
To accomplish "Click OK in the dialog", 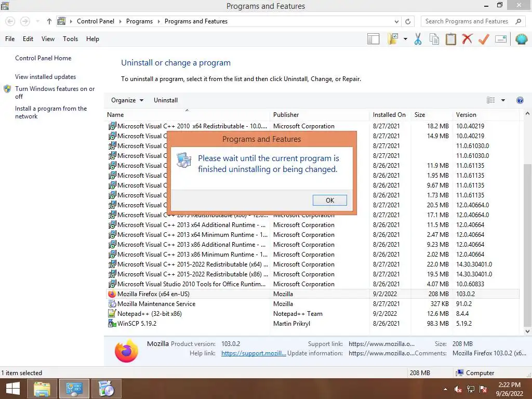I will click(x=330, y=200).
